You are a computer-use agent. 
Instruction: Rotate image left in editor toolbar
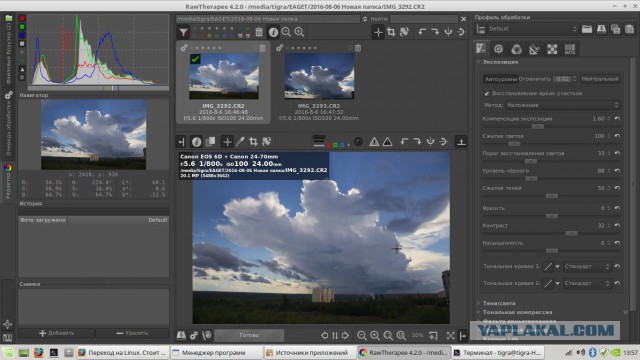point(404,142)
